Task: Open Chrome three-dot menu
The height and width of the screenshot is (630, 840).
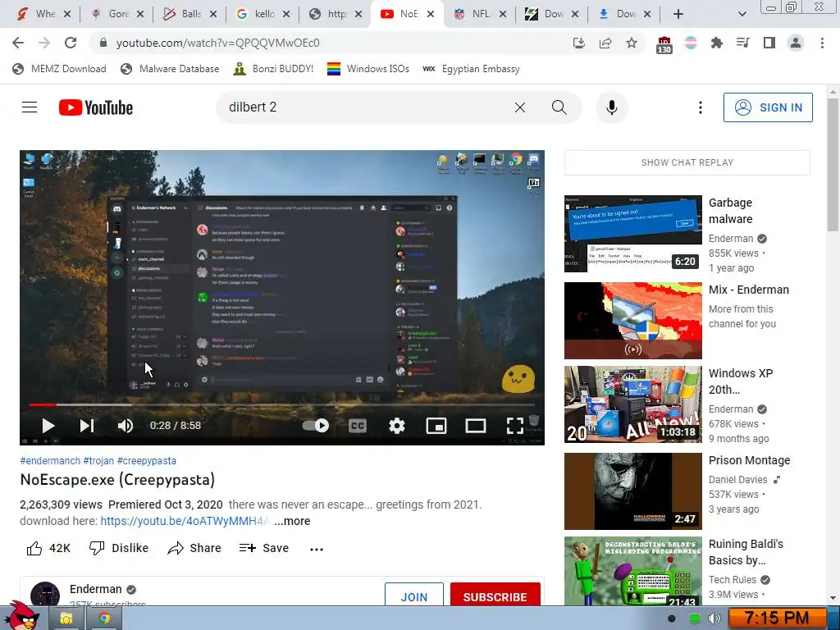Action: pyautogui.click(x=822, y=43)
